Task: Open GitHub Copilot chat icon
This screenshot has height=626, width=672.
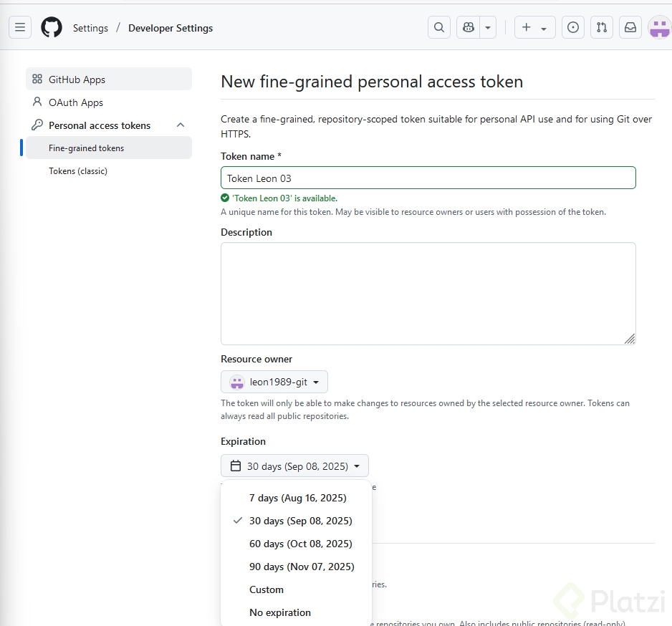Action: 469,27
